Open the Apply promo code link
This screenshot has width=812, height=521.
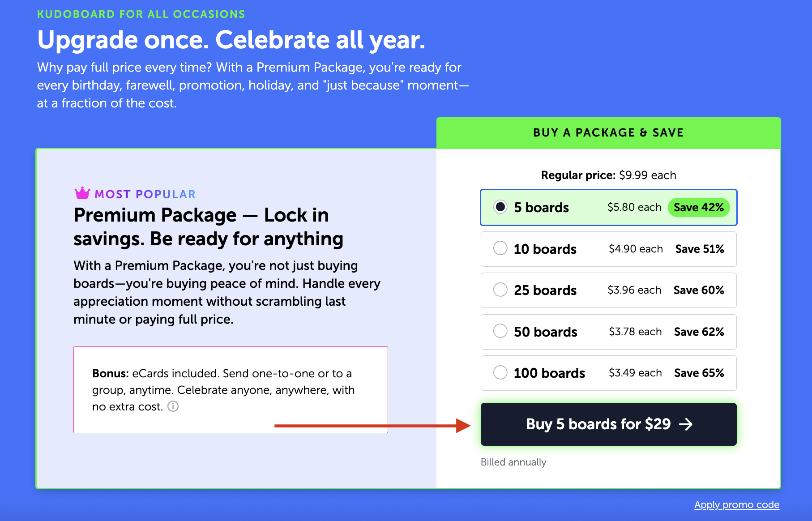(x=737, y=505)
